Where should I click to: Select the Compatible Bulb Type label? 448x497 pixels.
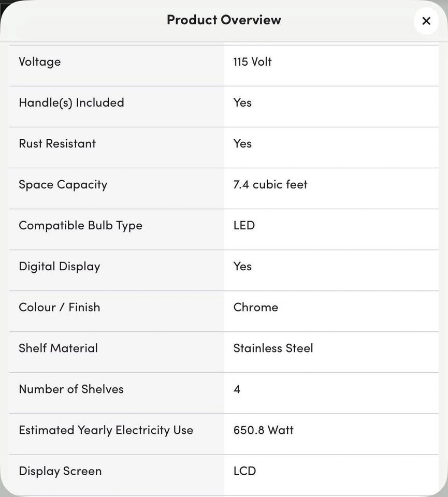pyautogui.click(x=80, y=226)
